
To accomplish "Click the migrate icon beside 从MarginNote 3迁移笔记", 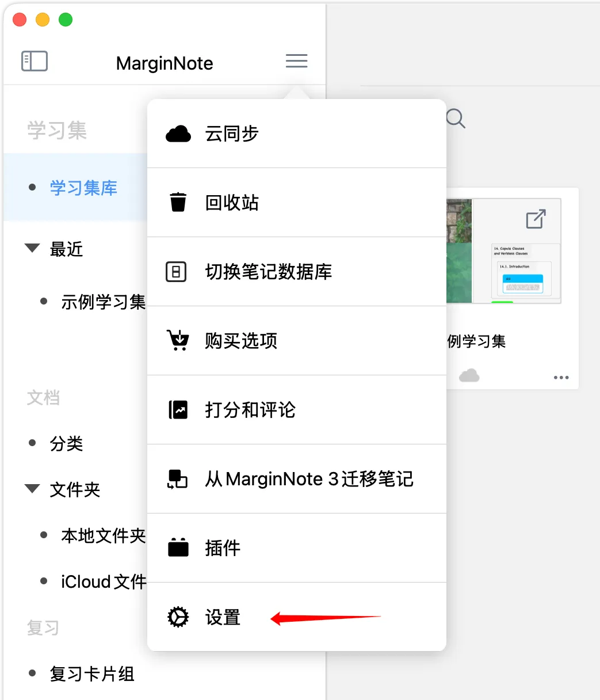I will pyautogui.click(x=178, y=479).
